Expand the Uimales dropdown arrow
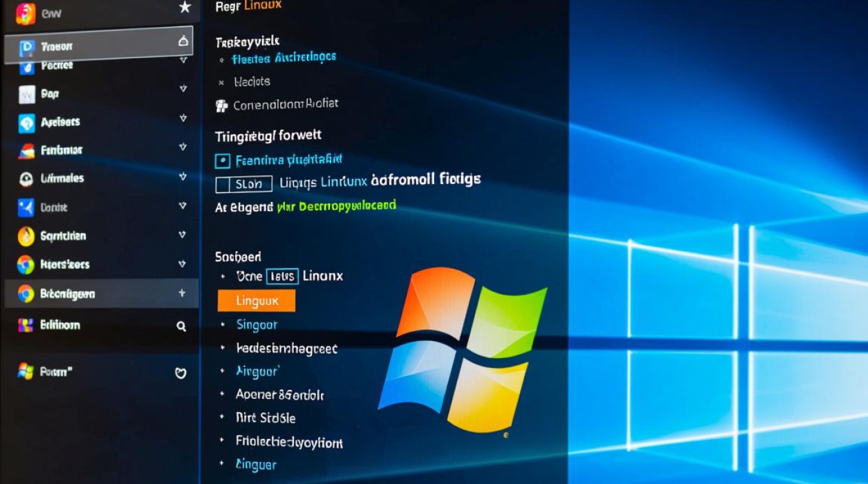The image size is (868, 484). point(183,176)
